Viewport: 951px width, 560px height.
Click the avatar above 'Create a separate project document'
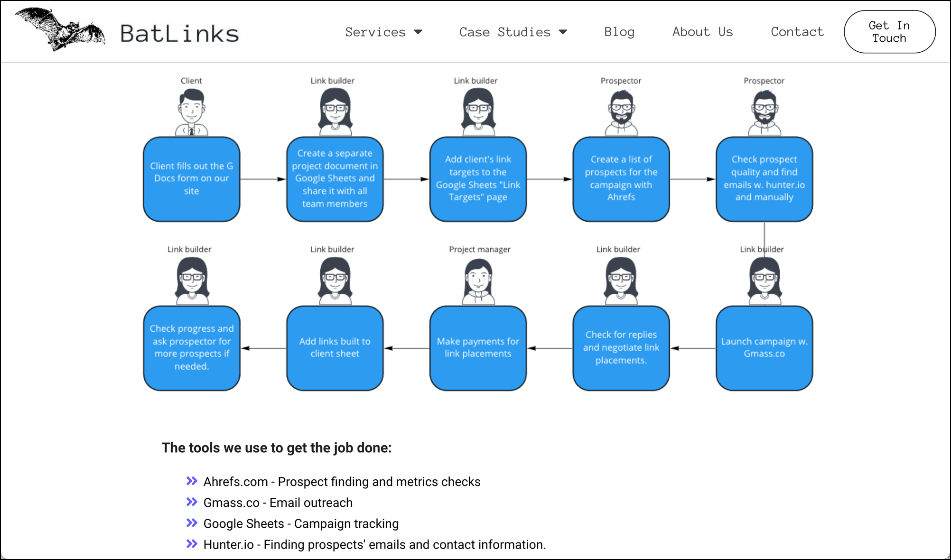pos(335,112)
